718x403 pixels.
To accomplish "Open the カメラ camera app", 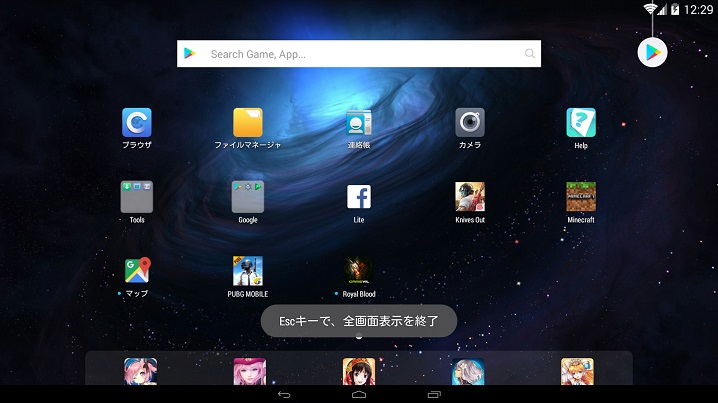I will pos(470,123).
